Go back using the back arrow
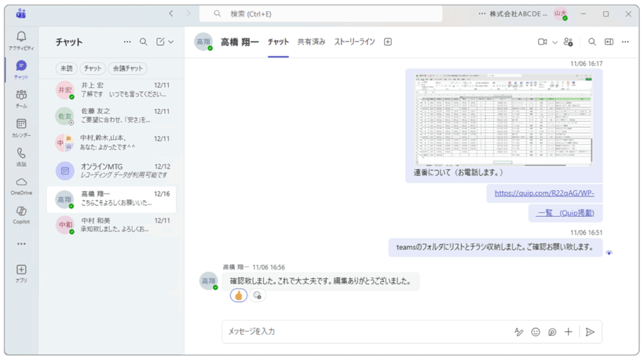Image resolution: width=644 pixels, height=360 pixels. pos(171,14)
